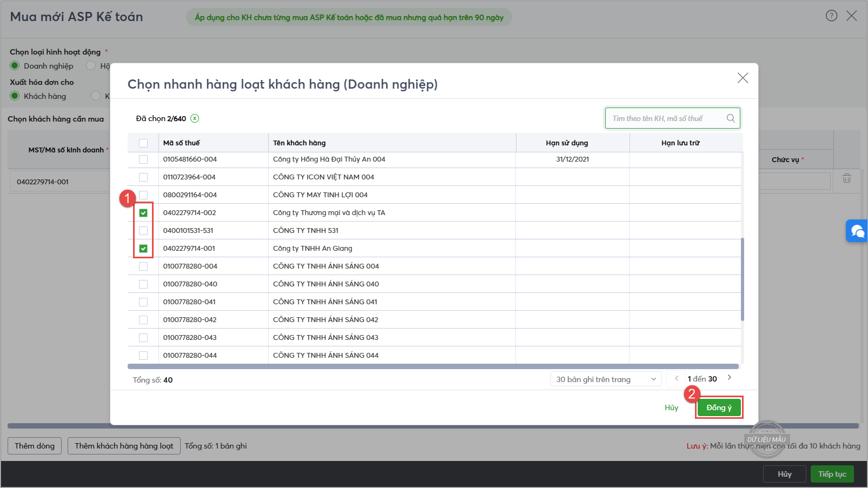This screenshot has width=868, height=488.
Task: Click Công ty Thương mại và dịch vụ TA
Action: [329, 212]
